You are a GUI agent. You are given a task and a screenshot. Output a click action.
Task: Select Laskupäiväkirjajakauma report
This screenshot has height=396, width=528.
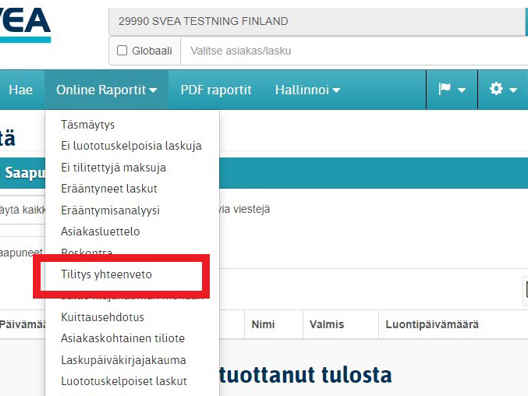pyautogui.click(x=123, y=360)
